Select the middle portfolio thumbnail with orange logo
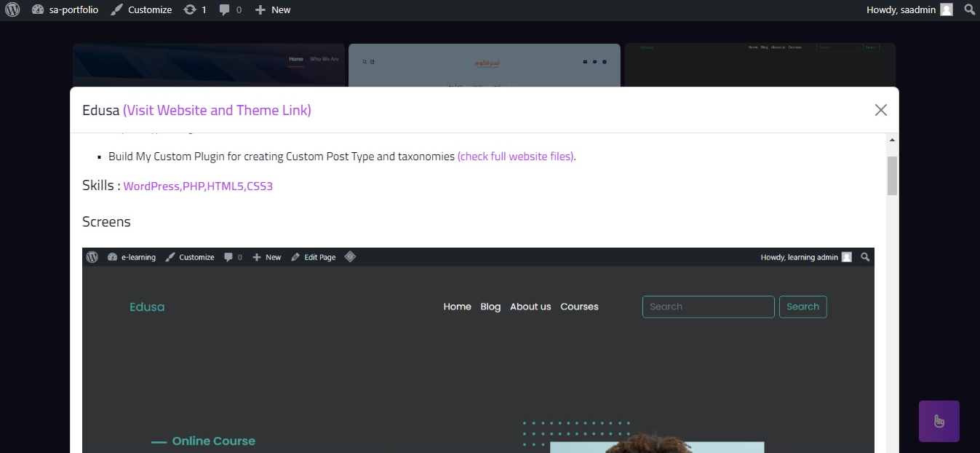 (484, 65)
